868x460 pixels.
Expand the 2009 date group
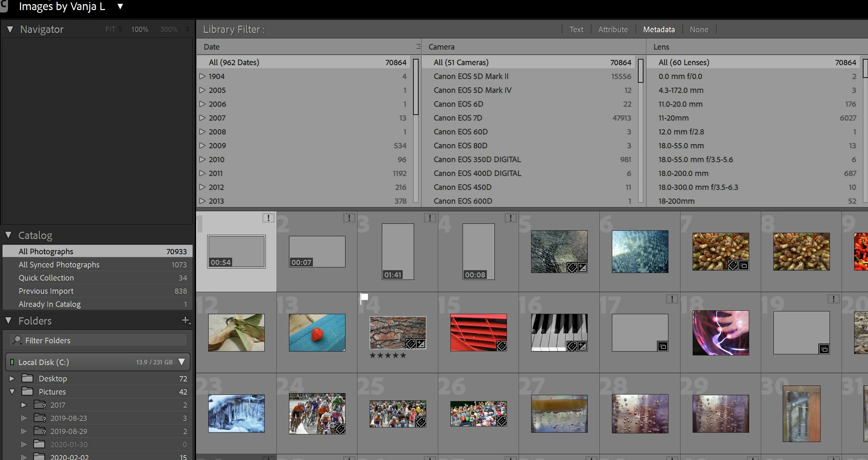click(x=202, y=145)
